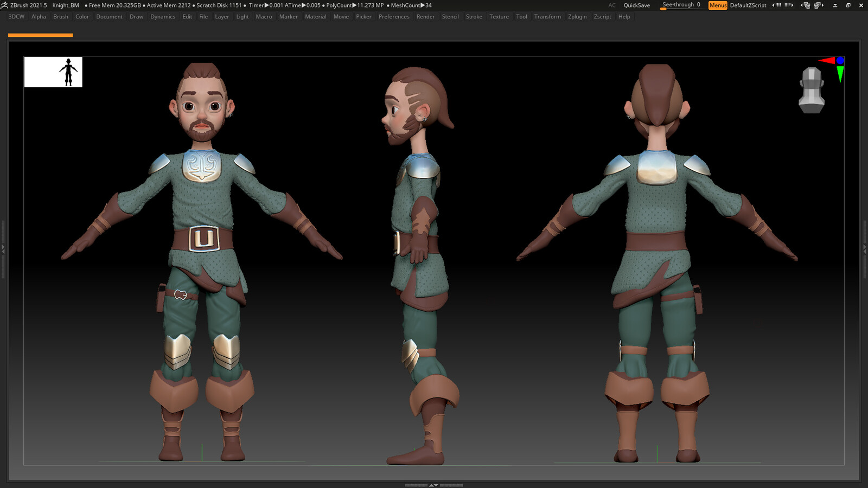Expand the left tray divider handle
The width and height of the screenshot is (868, 488).
tap(3, 249)
